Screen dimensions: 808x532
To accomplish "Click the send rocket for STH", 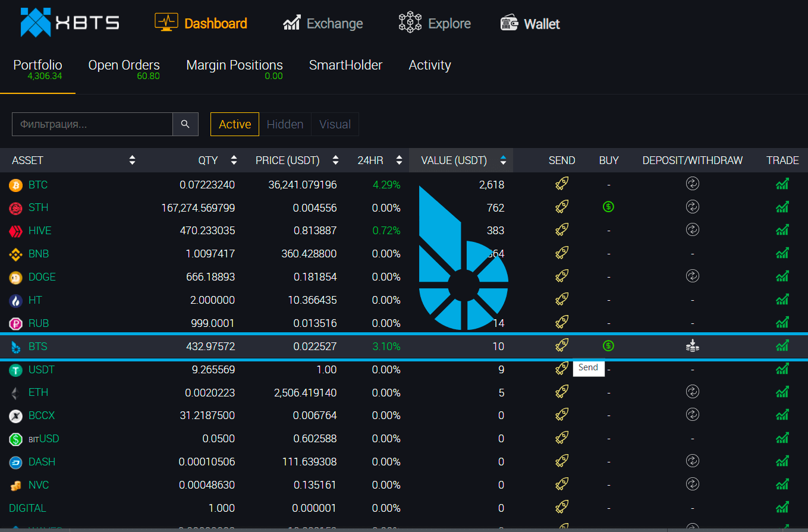I will click(x=562, y=207).
